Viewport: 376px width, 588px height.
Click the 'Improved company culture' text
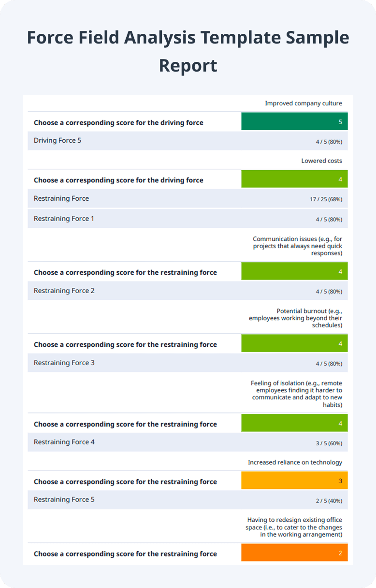click(304, 103)
